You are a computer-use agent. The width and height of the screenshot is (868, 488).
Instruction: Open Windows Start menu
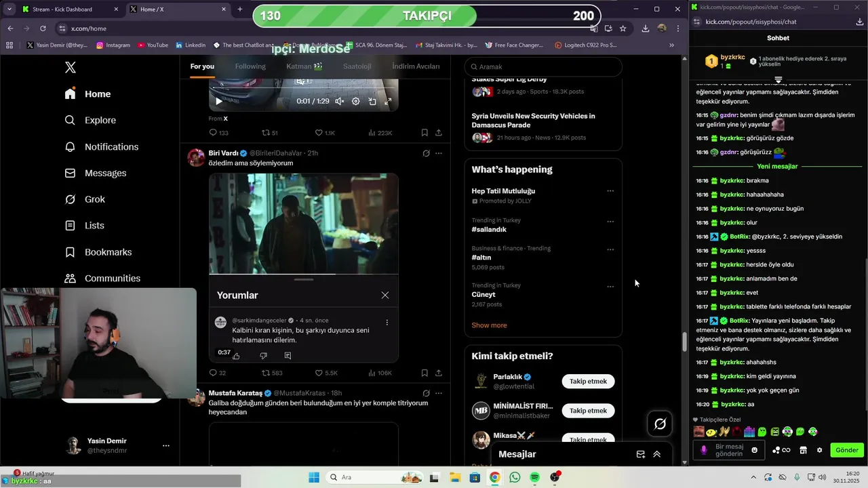click(314, 477)
